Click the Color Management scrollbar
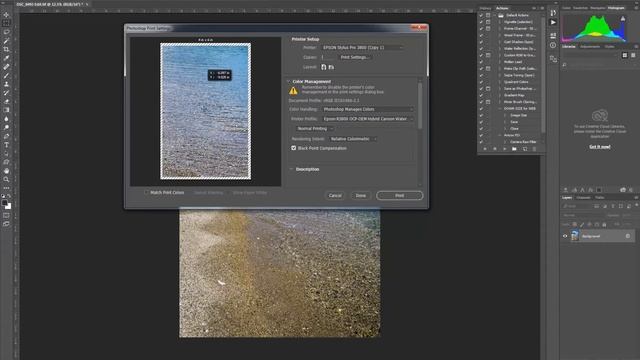 tap(420, 105)
